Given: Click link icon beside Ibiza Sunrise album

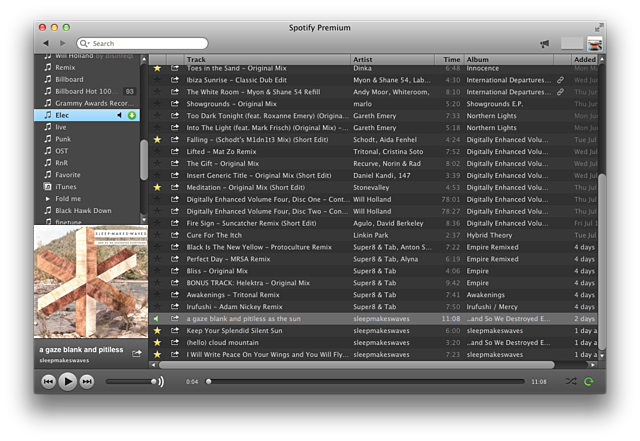Looking at the screenshot, I should pyautogui.click(x=560, y=80).
